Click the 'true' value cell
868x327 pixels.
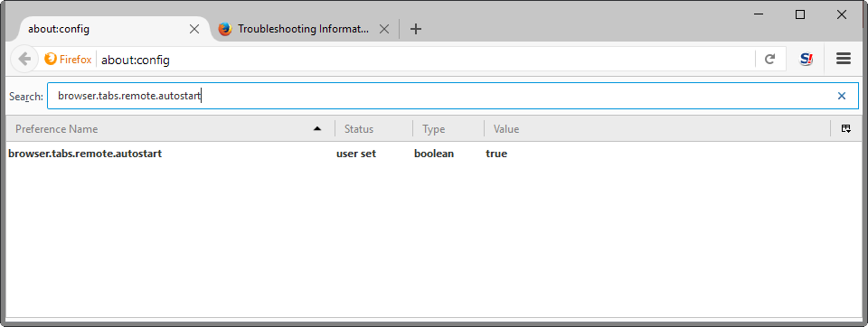496,154
